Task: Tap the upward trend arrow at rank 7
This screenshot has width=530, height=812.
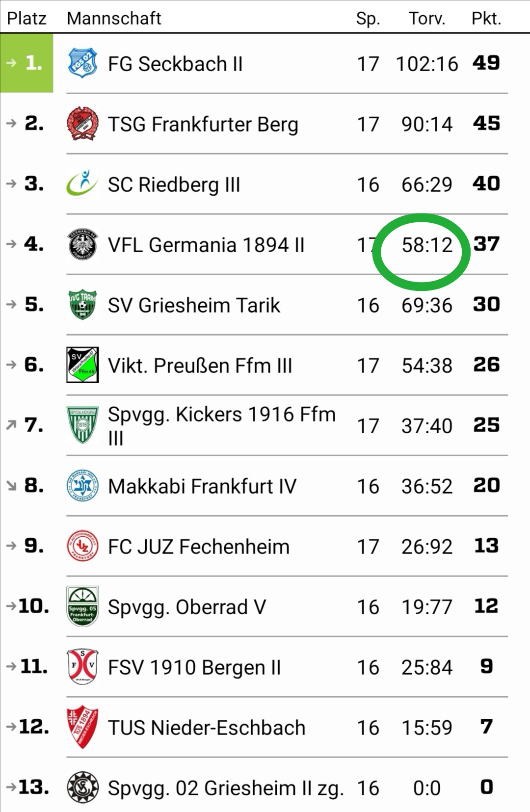Action: [11, 425]
